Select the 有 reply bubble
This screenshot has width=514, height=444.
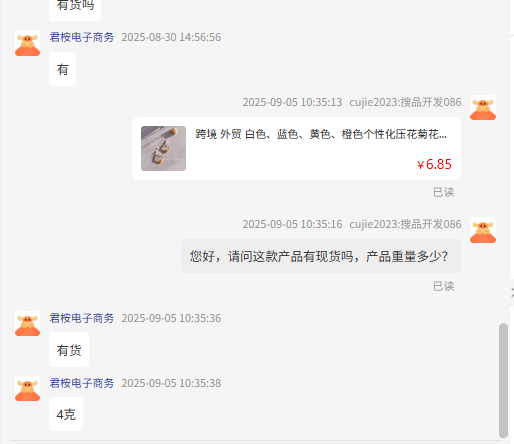click(x=62, y=69)
